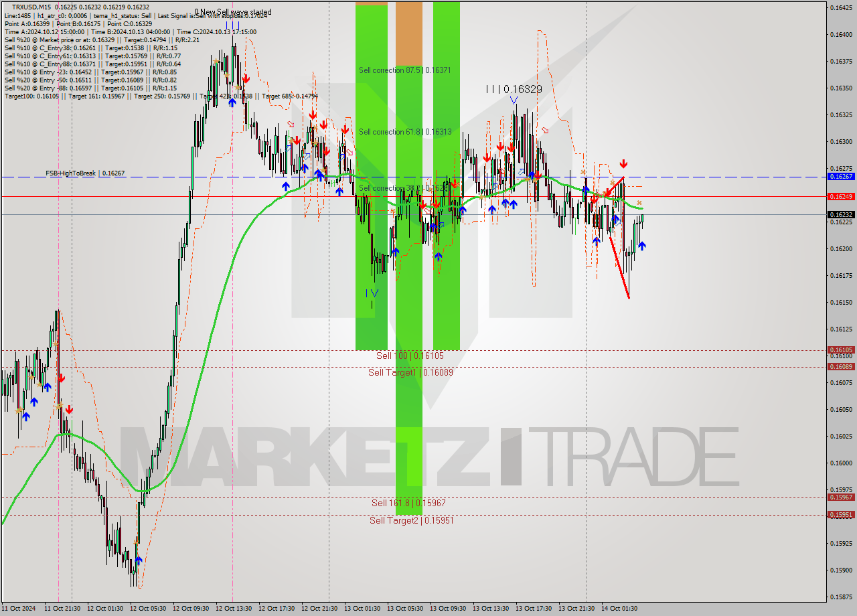
Task: Click the 'Sell %20 @ Entry -88: 0.16597' line
Action: click(x=90, y=88)
